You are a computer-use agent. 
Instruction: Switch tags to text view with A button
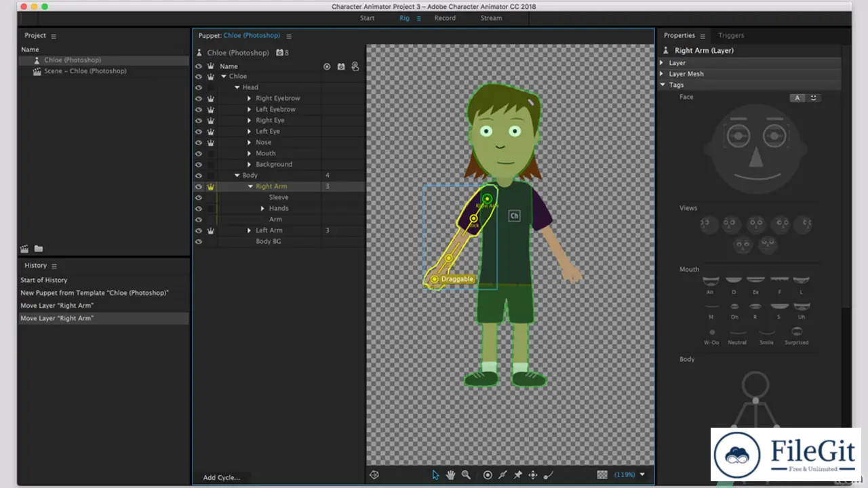click(797, 98)
